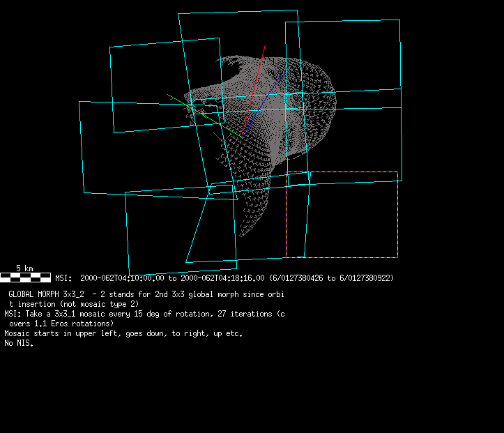
Task: Select the "2000-062T04:10:00.00" start time text
Action: point(122,278)
